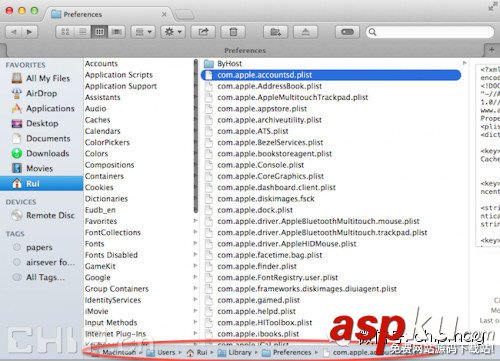Screen dimensions: 500x361
Task: Open the Action gear menu
Action: pos(173,32)
